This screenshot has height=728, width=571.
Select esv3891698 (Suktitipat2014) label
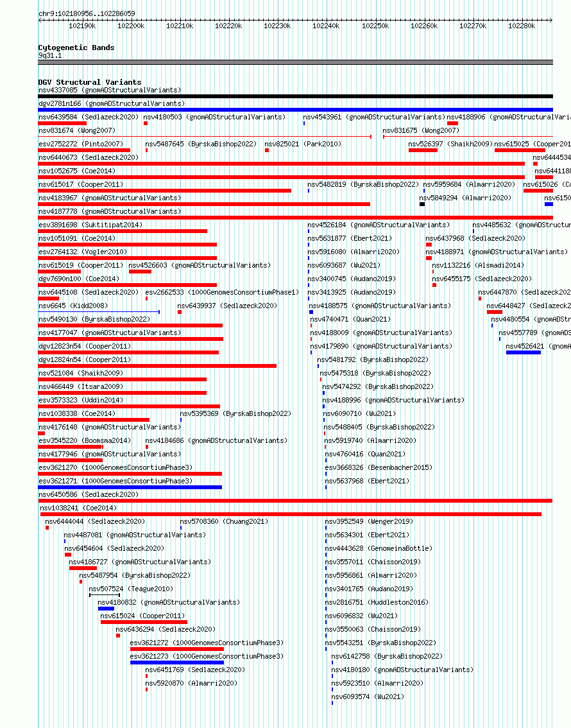(90, 225)
